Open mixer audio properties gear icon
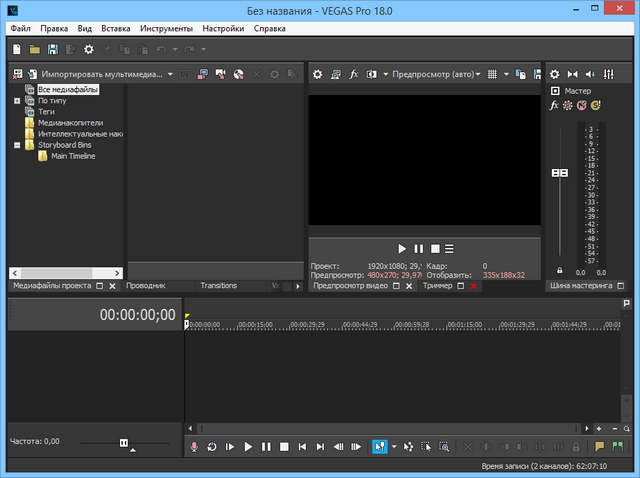This screenshot has height=478, width=640. (555, 74)
